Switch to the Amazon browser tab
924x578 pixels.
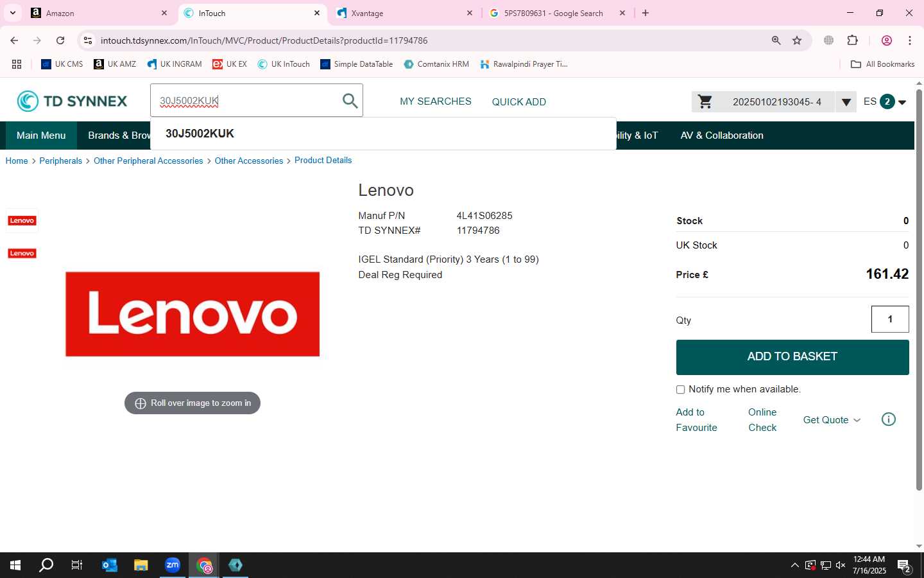click(99, 13)
